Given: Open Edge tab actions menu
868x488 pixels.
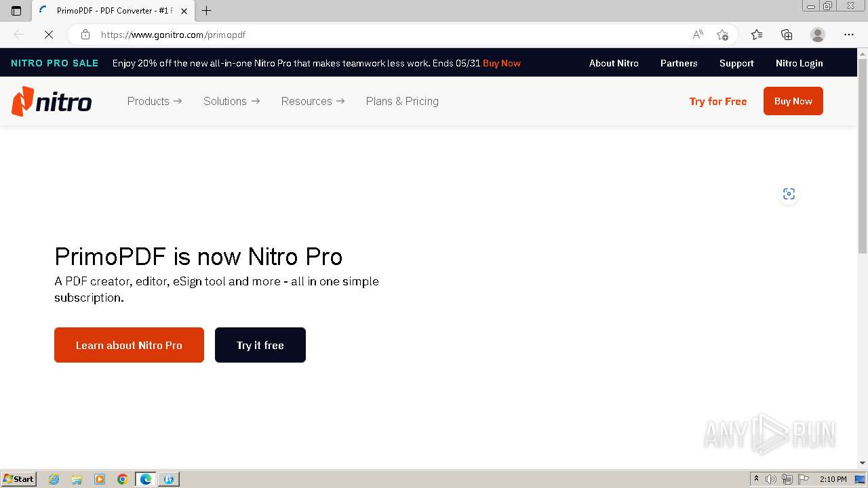Looking at the screenshot, I should point(16,11).
